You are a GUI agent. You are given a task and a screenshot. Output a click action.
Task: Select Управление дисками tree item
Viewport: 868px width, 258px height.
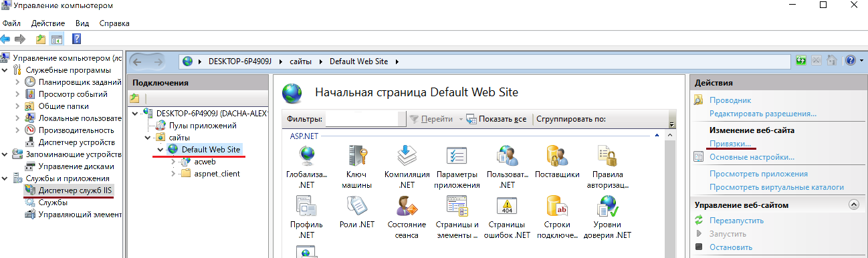76,166
